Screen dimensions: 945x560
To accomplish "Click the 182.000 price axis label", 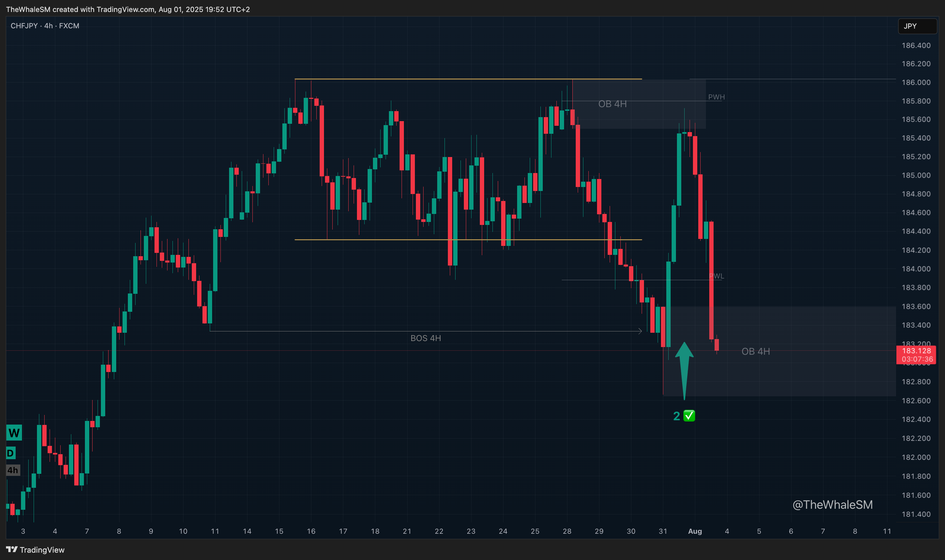I will pyautogui.click(x=916, y=457).
